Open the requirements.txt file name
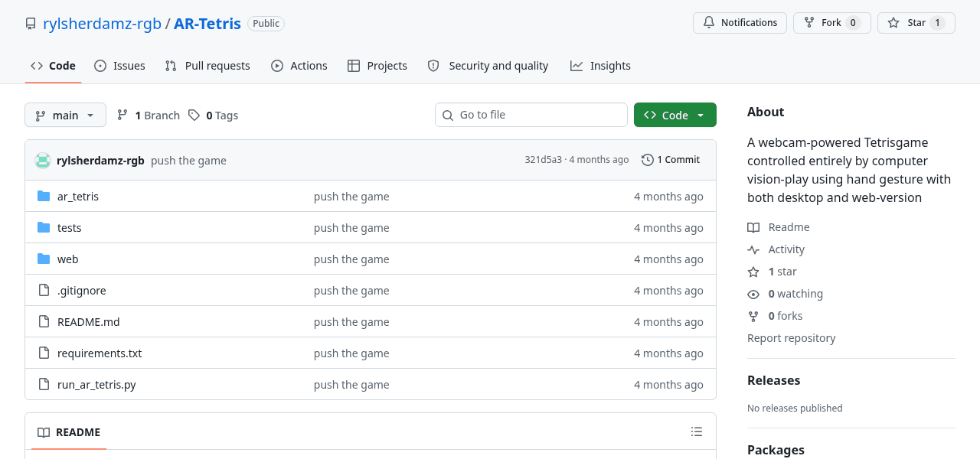This screenshot has height=459, width=980. click(100, 353)
